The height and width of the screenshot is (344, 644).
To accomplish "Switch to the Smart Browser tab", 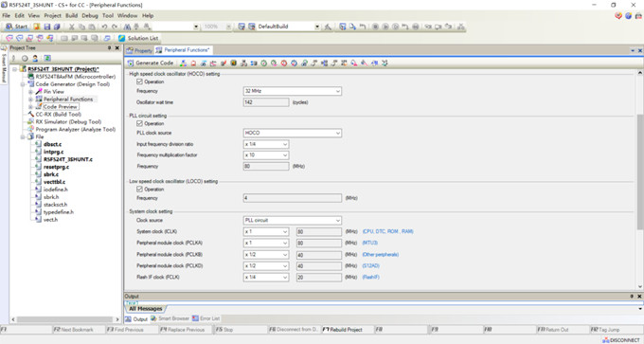I will point(170,318).
